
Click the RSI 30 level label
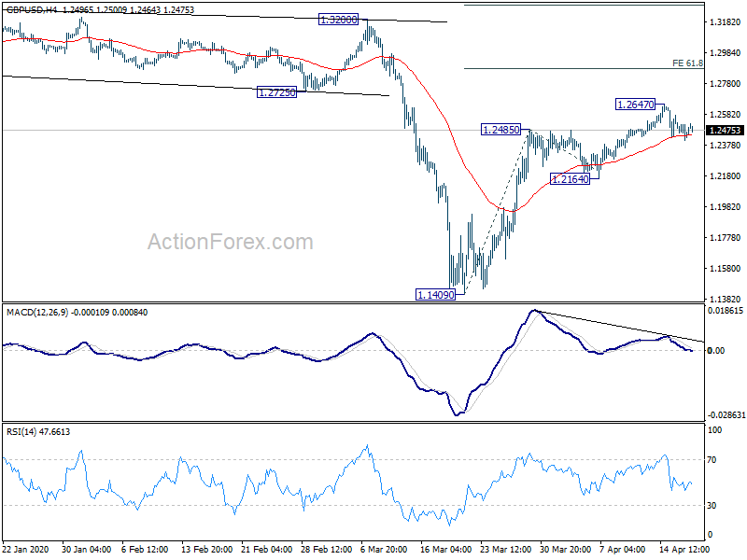712,506
